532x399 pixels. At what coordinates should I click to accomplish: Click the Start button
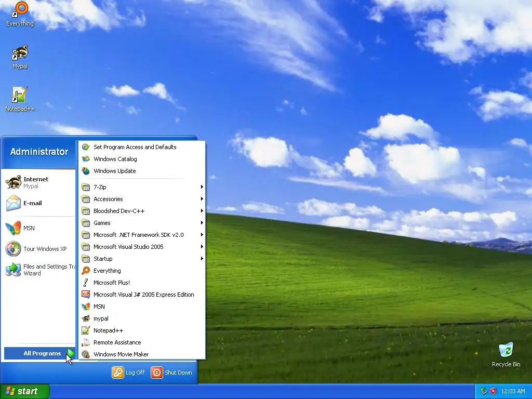(x=25, y=391)
